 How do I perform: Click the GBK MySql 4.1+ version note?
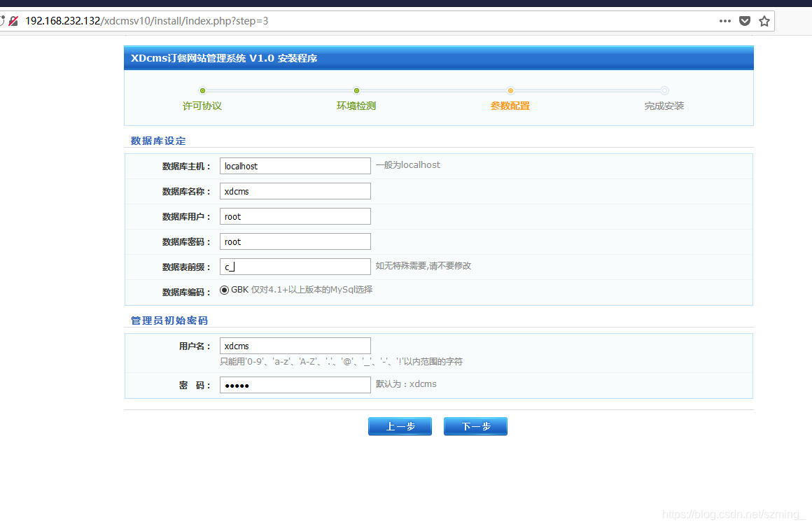click(311, 290)
